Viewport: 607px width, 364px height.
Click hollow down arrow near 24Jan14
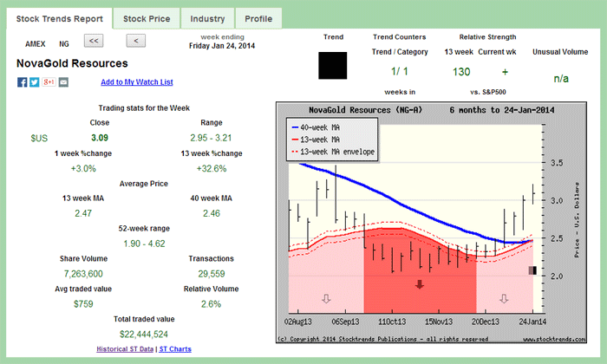pyautogui.click(x=504, y=298)
